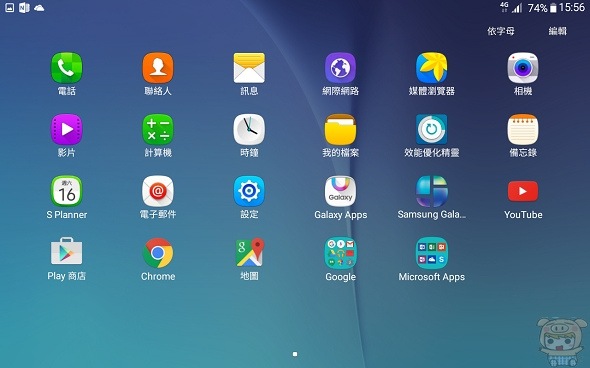Open the Clock (時鐘) app
This screenshot has height=368, width=590.
tap(249, 129)
